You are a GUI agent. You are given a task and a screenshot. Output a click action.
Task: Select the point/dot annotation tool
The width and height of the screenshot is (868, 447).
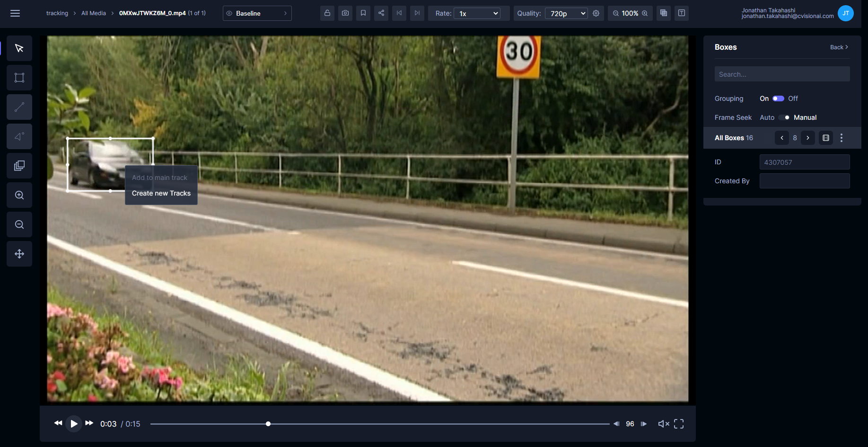[19, 136]
